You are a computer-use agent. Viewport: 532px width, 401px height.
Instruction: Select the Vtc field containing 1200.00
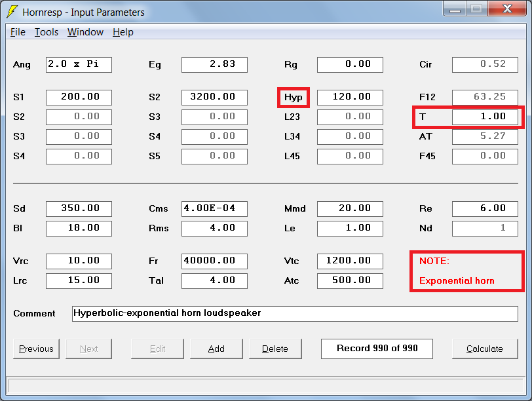[x=350, y=261]
